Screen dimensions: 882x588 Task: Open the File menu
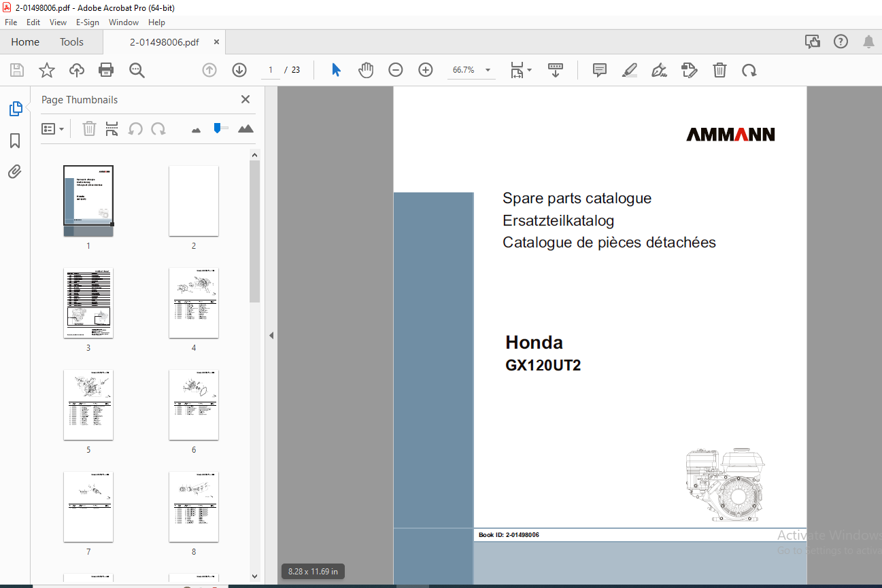pyautogui.click(x=11, y=22)
